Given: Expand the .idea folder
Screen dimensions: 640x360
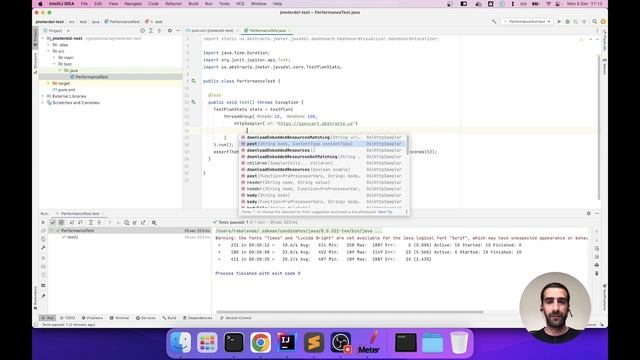Looking at the screenshot, I should (x=49, y=45).
